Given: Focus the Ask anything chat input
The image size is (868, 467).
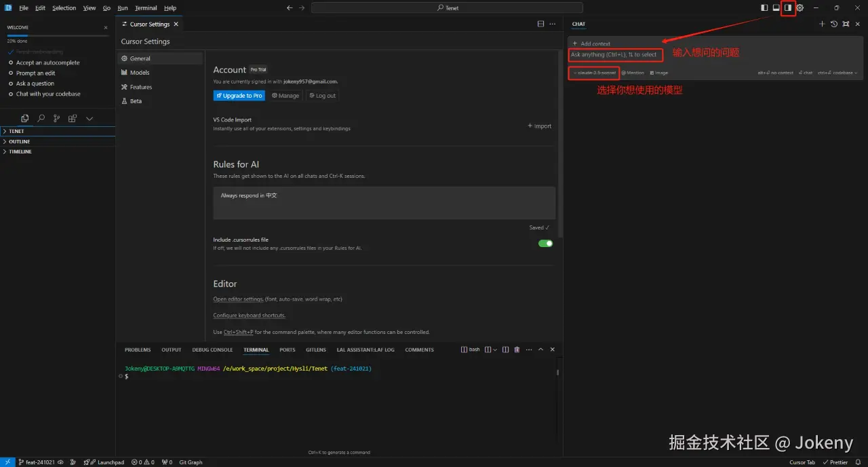Looking at the screenshot, I should point(614,54).
